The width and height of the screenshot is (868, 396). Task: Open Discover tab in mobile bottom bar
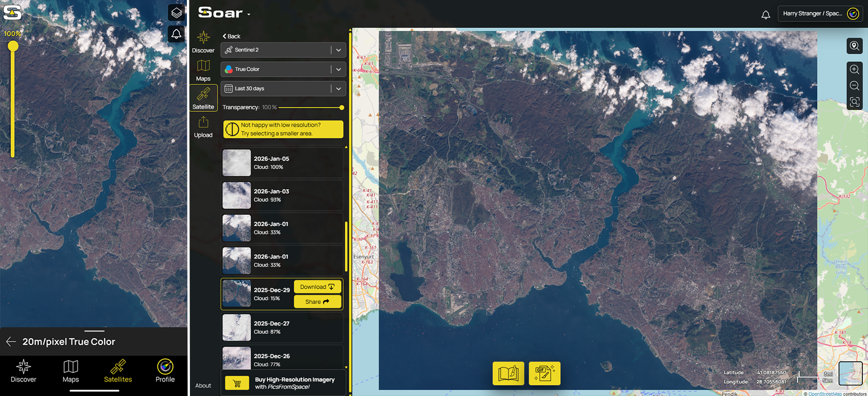point(23,371)
